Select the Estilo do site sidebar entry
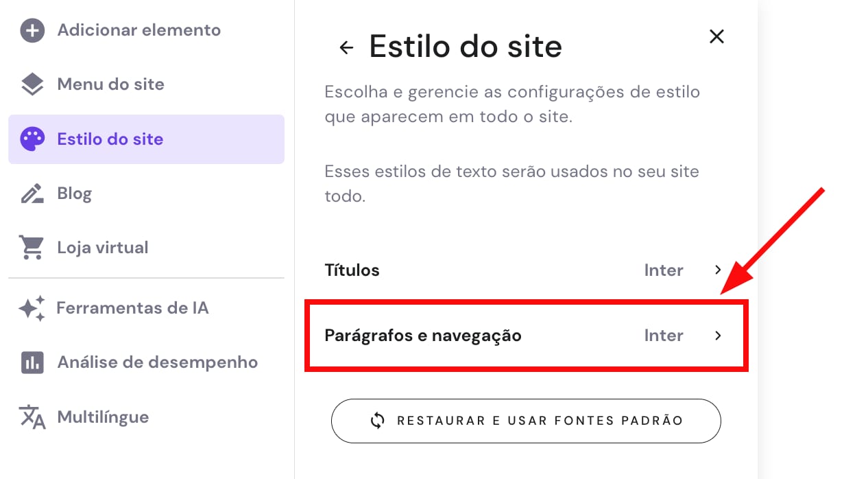868x479 pixels. (110, 139)
